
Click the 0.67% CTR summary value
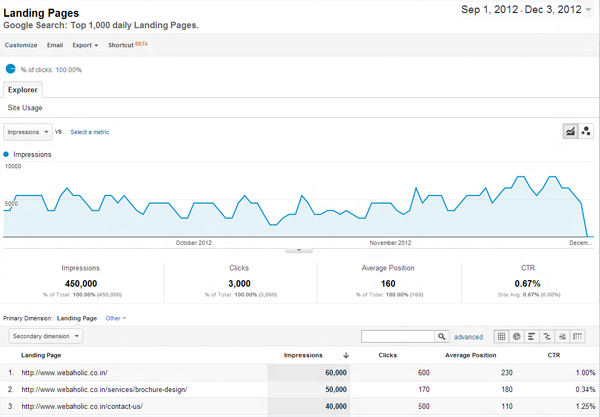(527, 284)
